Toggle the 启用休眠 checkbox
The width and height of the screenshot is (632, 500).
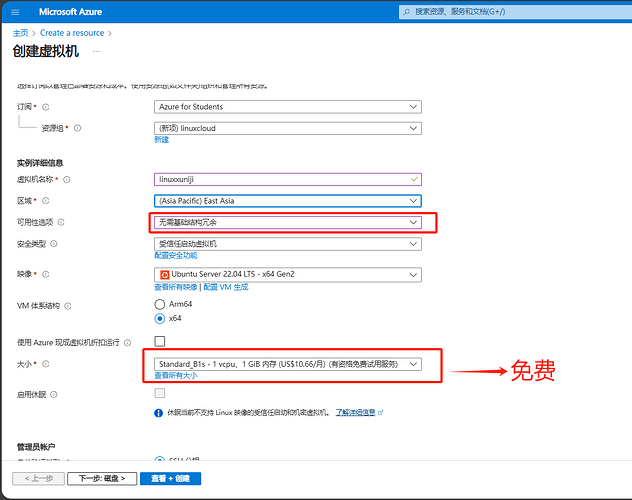160,393
